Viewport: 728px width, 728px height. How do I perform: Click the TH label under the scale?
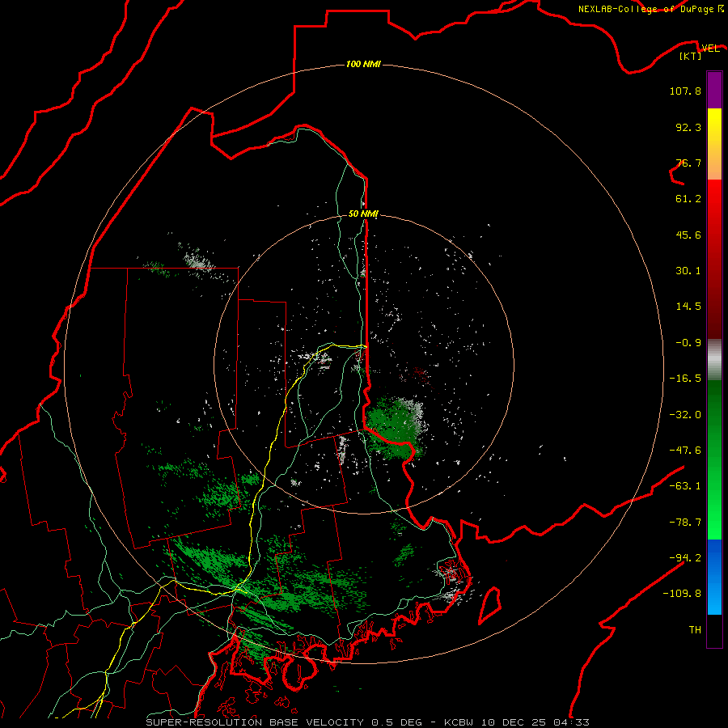click(695, 630)
